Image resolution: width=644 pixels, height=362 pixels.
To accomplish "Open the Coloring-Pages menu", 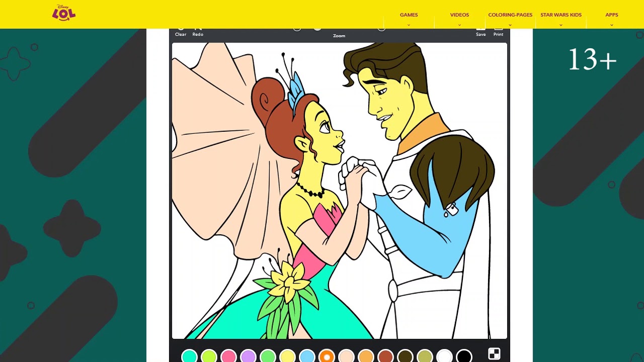I will click(x=510, y=15).
